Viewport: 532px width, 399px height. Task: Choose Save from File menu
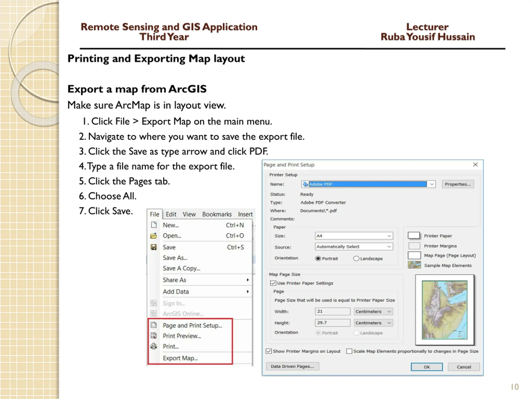[x=200, y=247]
